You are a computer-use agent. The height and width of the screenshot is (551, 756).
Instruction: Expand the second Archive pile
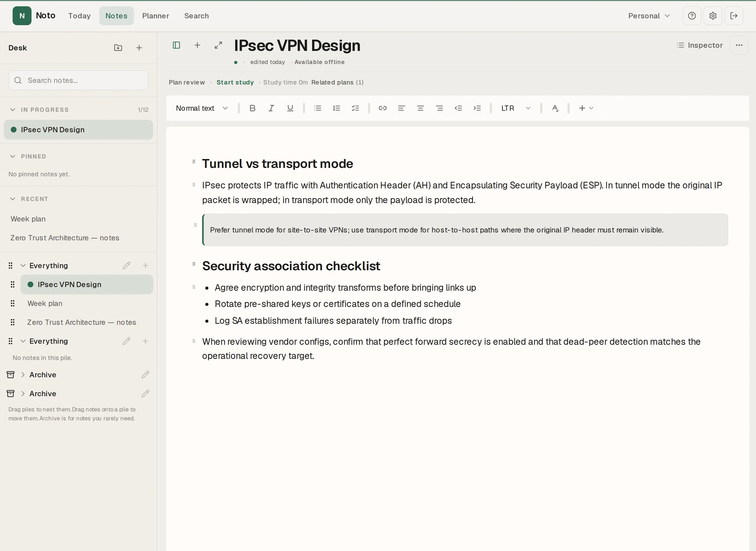click(x=23, y=394)
